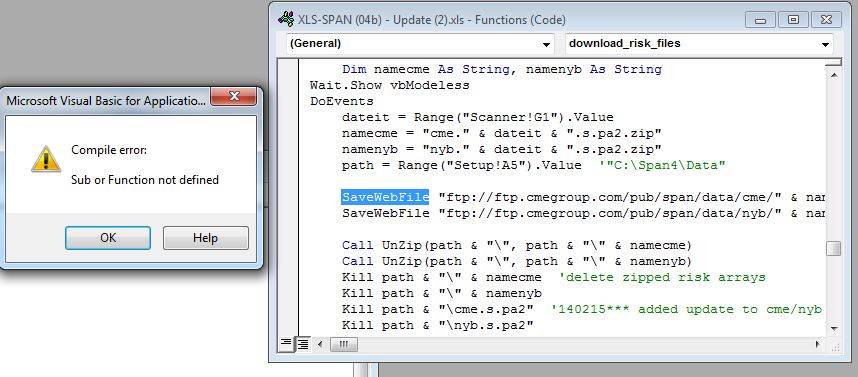The image size is (858, 377).
Task: Click the 'Wait.Show vbModeless' line
Action: pyautogui.click(x=389, y=85)
